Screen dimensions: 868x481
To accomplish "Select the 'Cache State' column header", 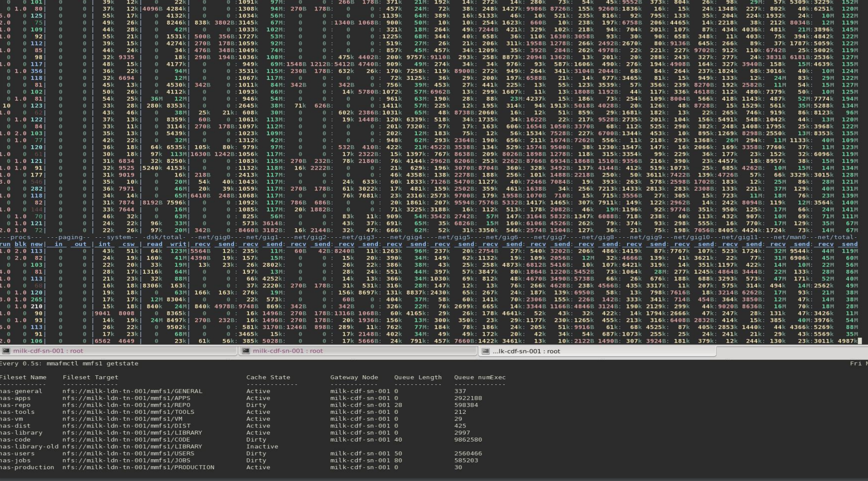I will [268, 378].
